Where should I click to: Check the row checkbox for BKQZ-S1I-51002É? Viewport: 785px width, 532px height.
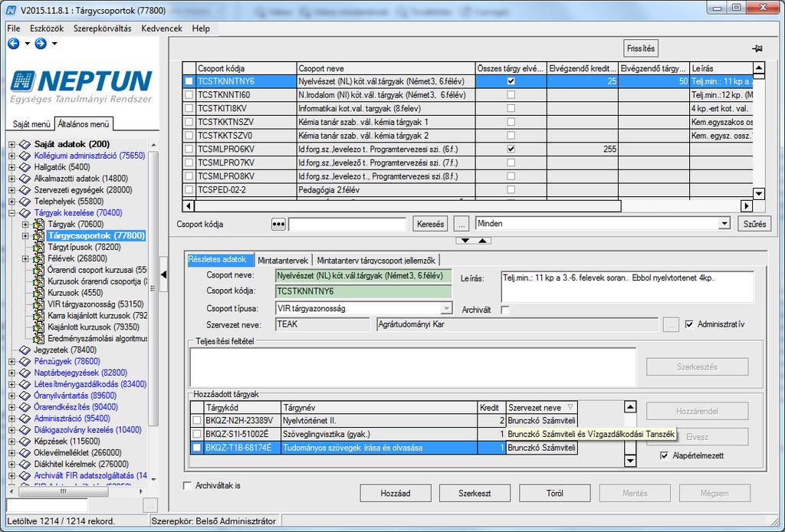click(x=197, y=434)
